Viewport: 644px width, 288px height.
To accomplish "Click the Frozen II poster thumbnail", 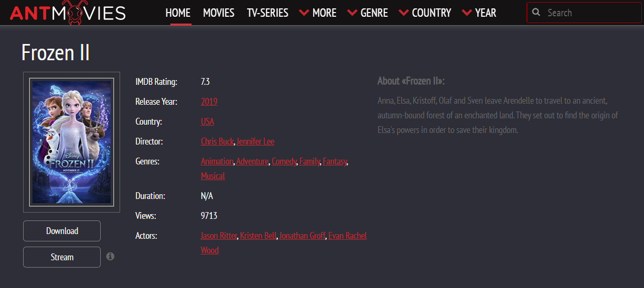I will point(71,142).
